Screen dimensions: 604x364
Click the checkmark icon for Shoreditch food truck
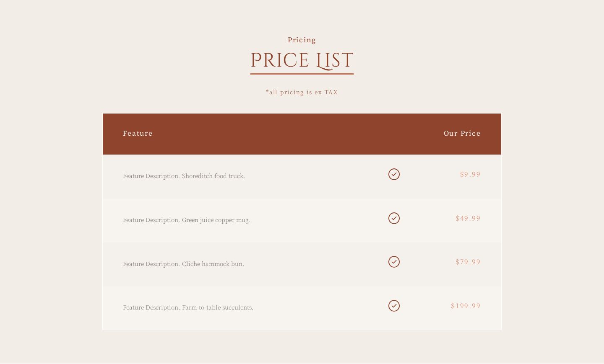(x=394, y=174)
